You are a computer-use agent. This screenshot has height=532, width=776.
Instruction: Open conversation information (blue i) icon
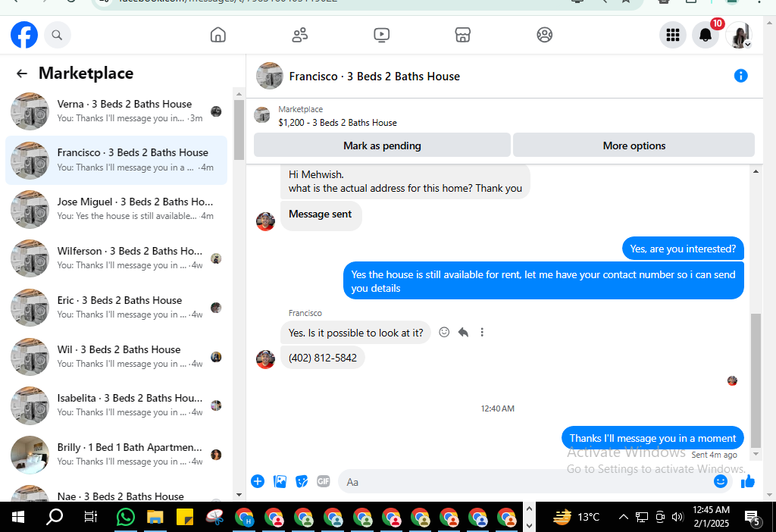pos(740,76)
